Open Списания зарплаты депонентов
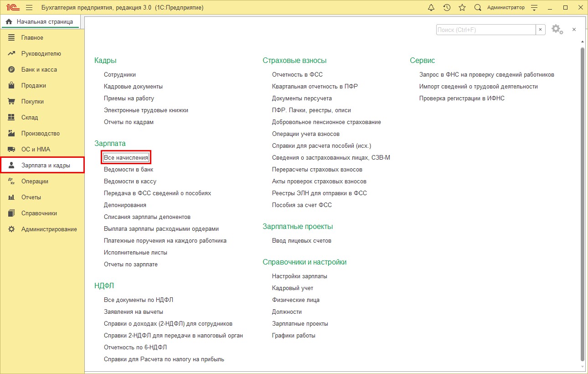This screenshot has width=588, height=374. [x=147, y=217]
